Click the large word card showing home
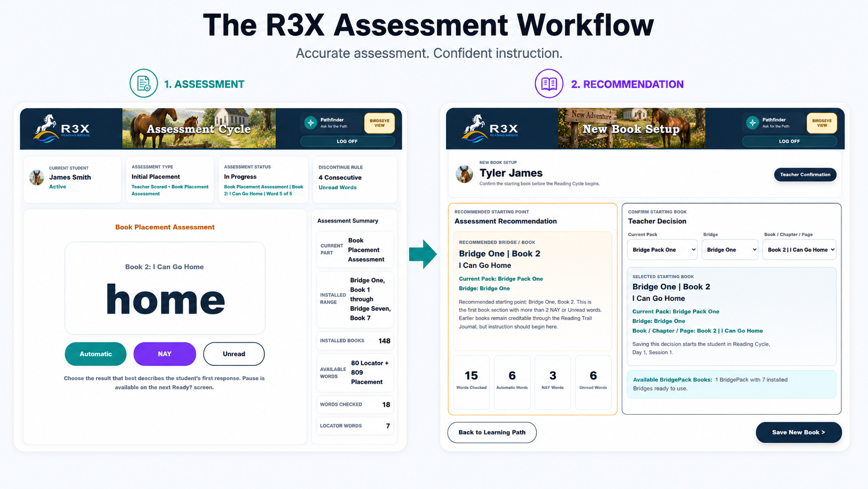The image size is (868, 489). click(x=165, y=288)
